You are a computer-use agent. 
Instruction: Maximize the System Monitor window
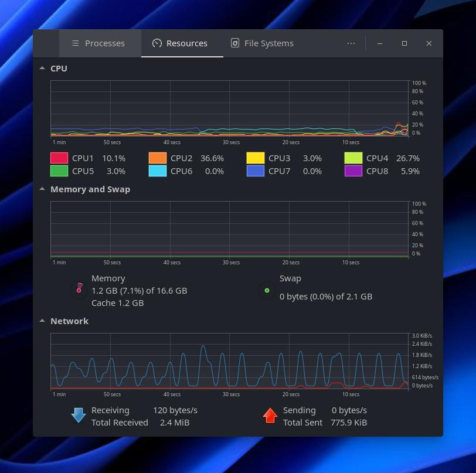[x=404, y=43]
